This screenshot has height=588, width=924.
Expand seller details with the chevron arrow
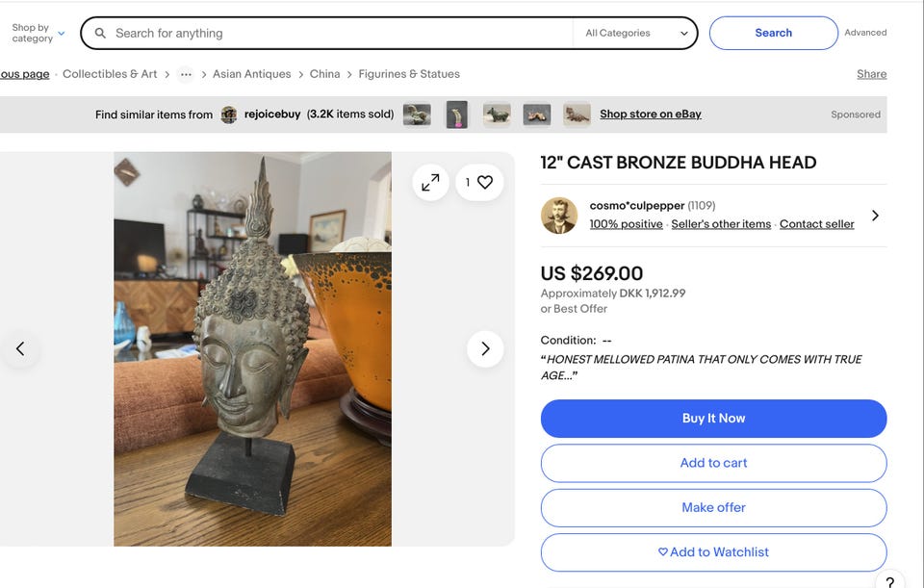[x=875, y=216]
